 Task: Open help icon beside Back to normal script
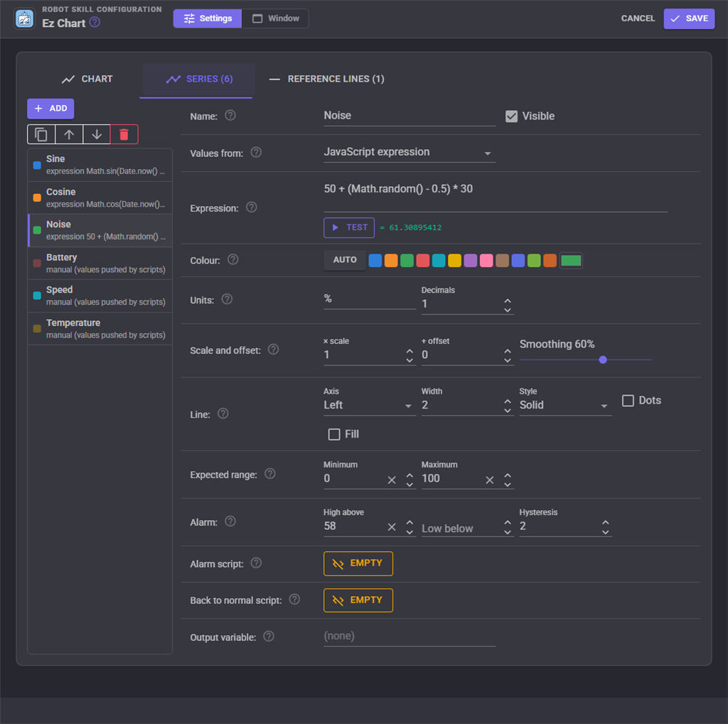(x=295, y=599)
